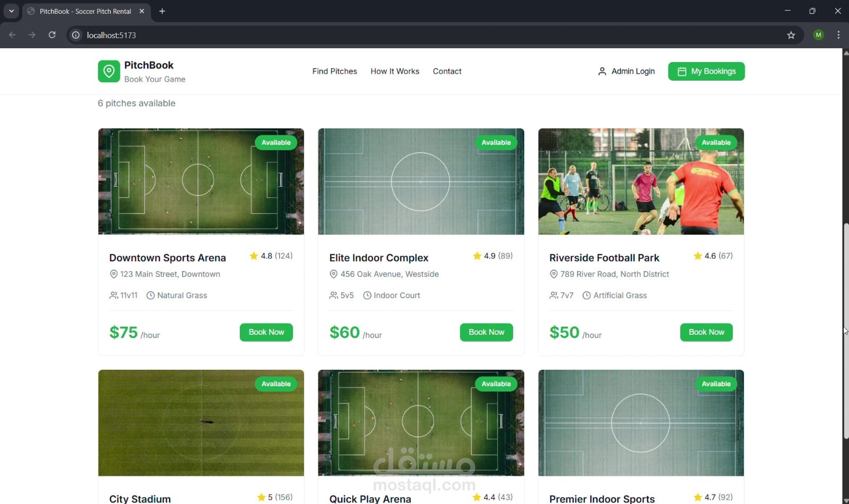Click the star icon for Quick Play Arena
849x504 pixels.
tap(477, 497)
